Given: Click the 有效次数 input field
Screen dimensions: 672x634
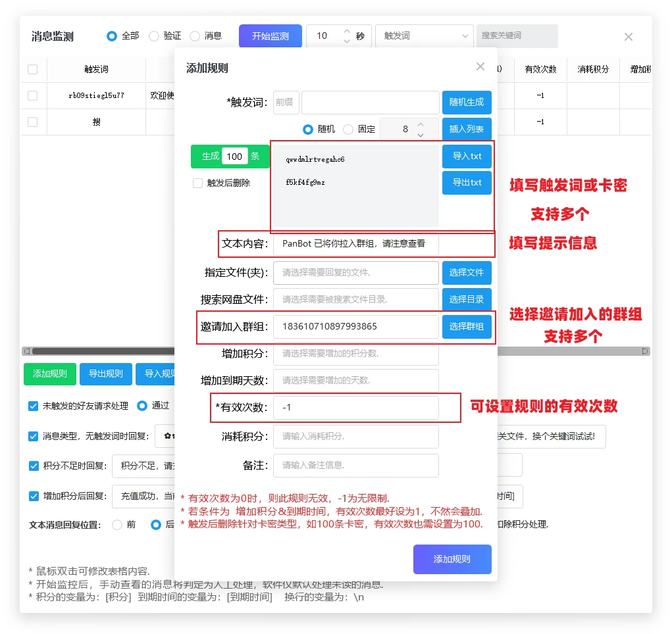Looking at the screenshot, I should [x=355, y=408].
